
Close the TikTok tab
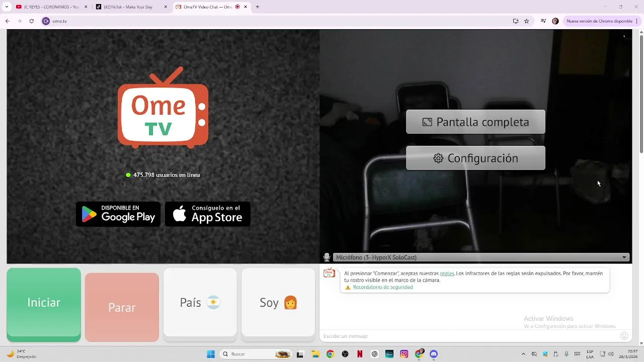tap(166, 7)
